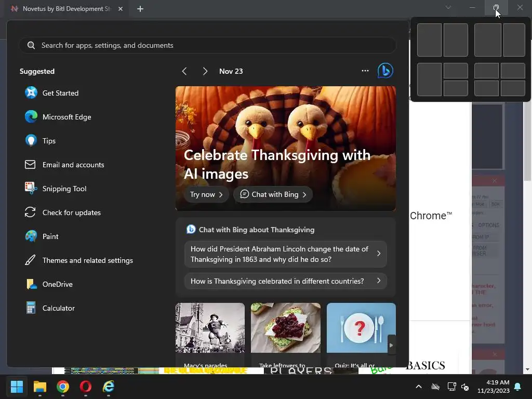The image size is (532, 399).
Task: Click Try now button
Action: point(207,194)
